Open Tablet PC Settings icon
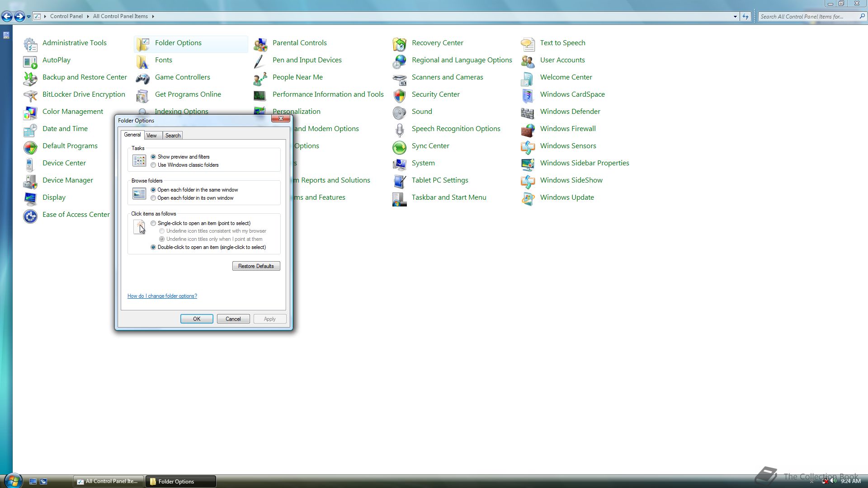 pyautogui.click(x=400, y=181)
